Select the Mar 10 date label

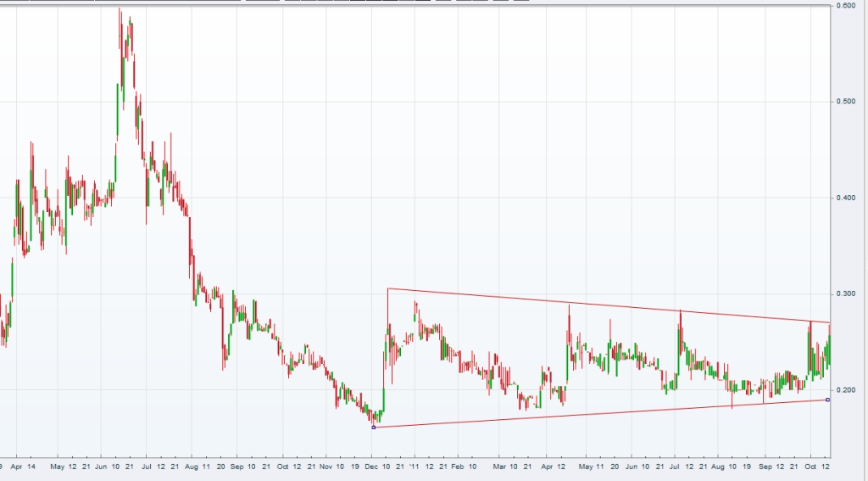point(505,467)
